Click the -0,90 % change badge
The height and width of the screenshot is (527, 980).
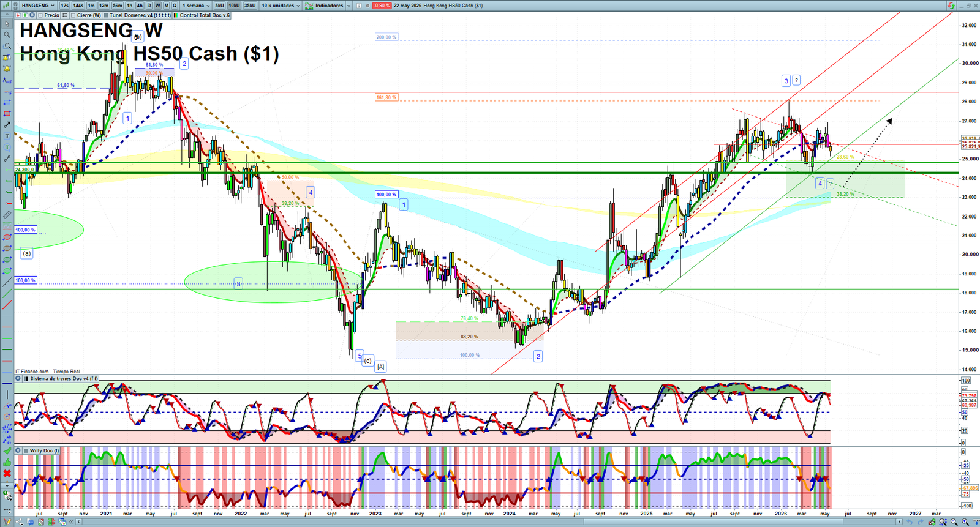click(382, 6)
